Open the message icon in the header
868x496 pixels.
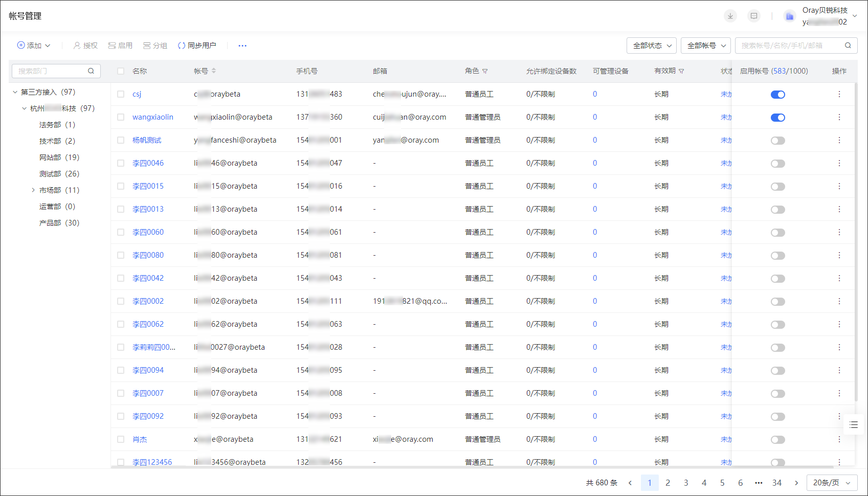pyautogui.click(x=754, y=16)
